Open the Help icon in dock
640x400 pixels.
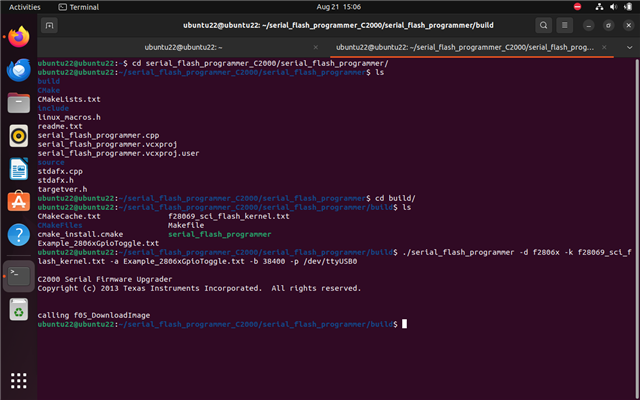click(19, 234)
